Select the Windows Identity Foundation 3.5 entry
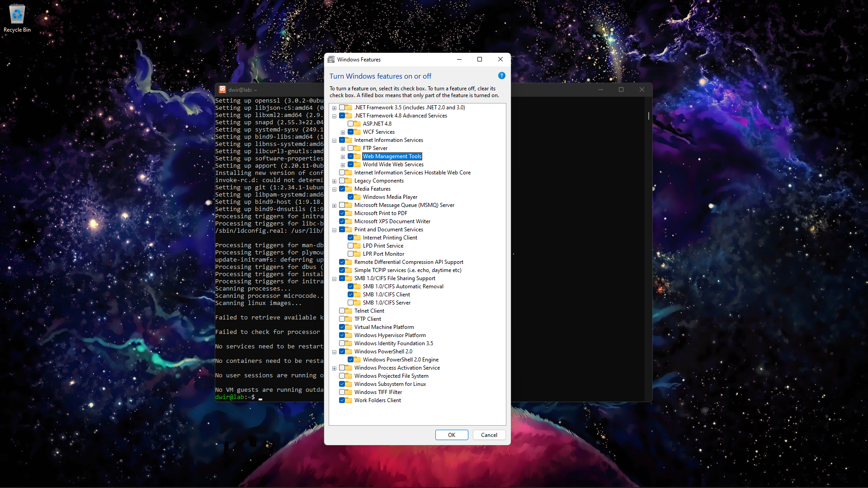 393,343
